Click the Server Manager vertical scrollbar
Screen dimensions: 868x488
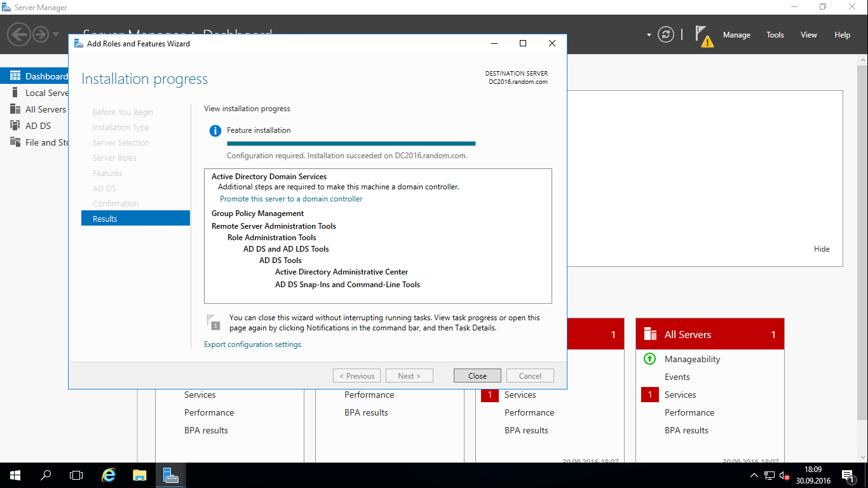(x=862, y=241)
